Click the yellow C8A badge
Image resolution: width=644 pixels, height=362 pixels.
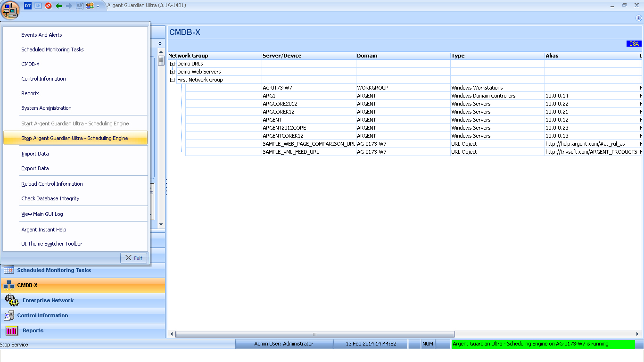634,44
